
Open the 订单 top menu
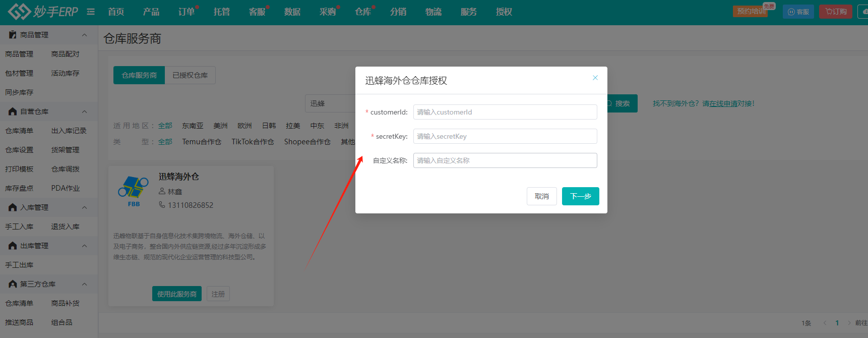coord(187,12)
